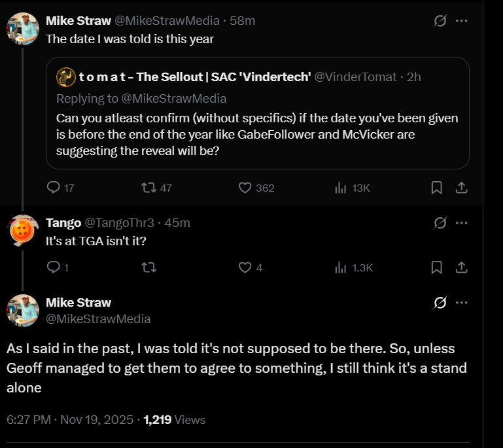Bookmark Mike Straw's quote tweet

point(436,188)
